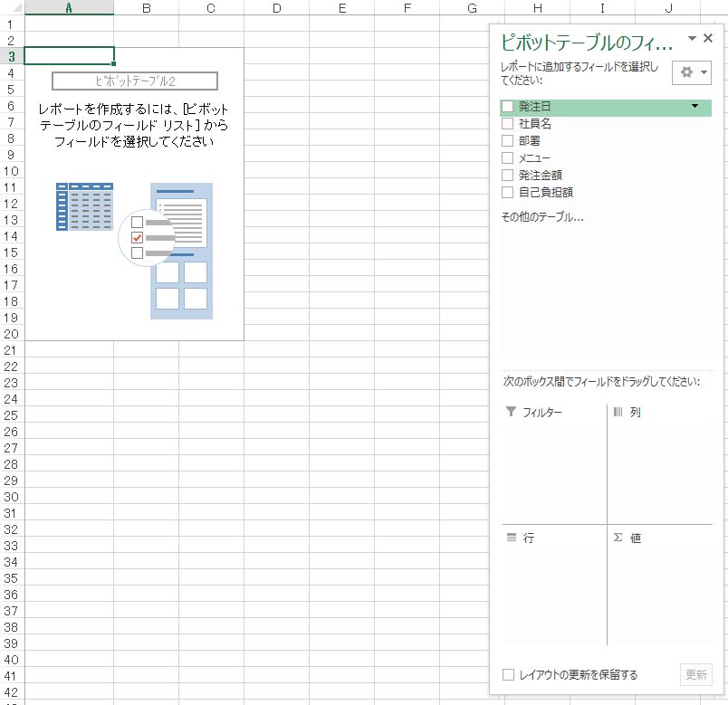Click the Σ 値 values icon
Screen dimensions: 728x705
[x=620, y=538]
